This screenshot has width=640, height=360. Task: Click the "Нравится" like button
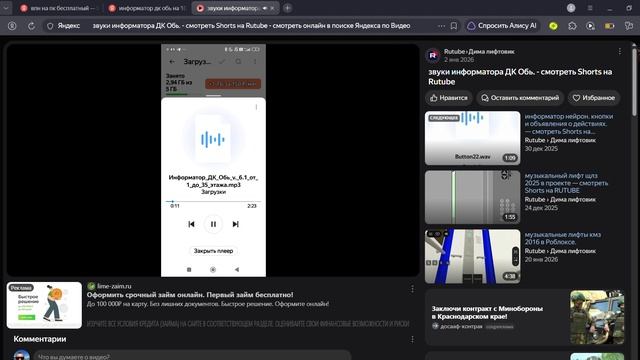point(449,98)
